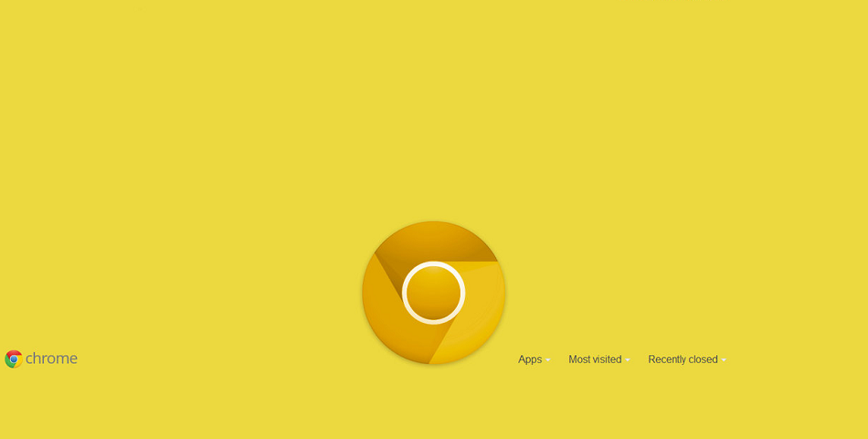868x439 pixels.
Task: Click the Chrome logo icon at bottom left
Action: click(14, 359)
